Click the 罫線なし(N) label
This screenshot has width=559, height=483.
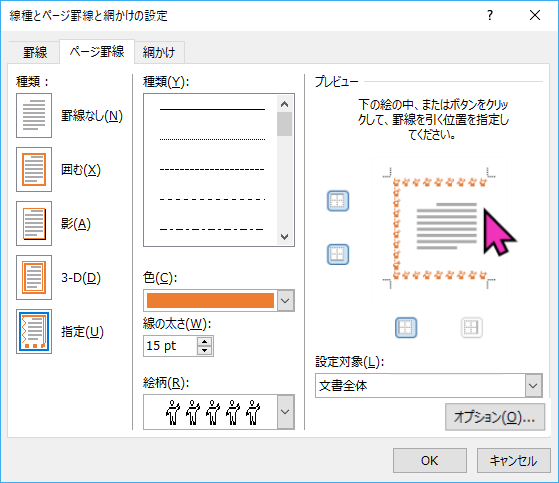[92, 116]
